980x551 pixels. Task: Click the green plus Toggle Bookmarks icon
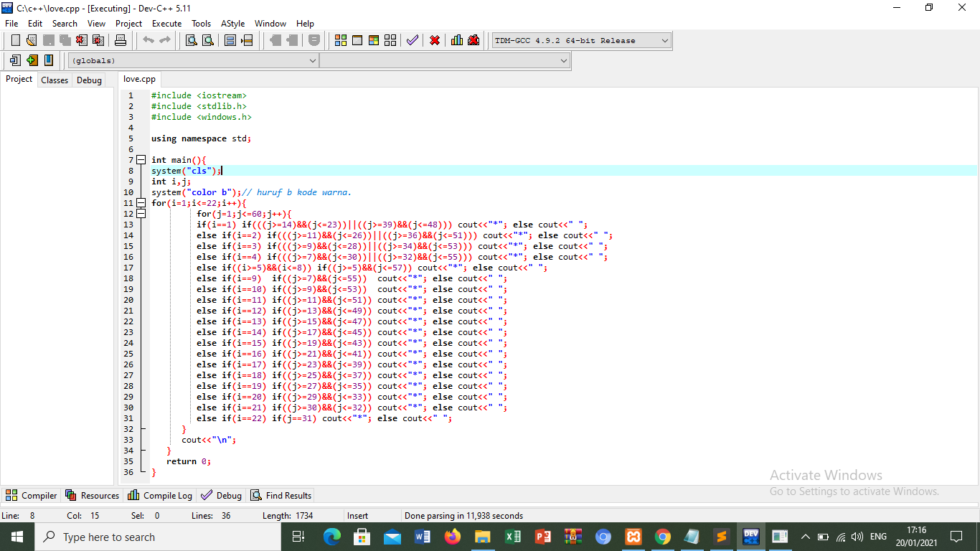click(x=32, y=60)
